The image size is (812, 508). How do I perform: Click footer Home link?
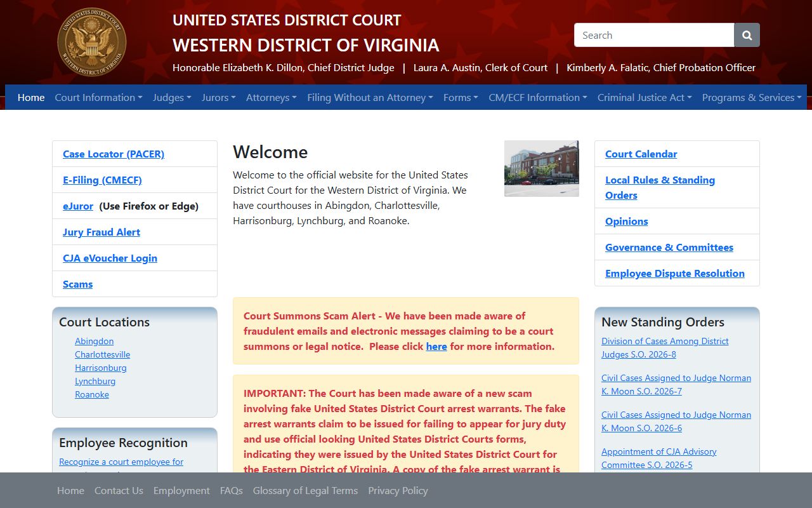tap(70, 490)
